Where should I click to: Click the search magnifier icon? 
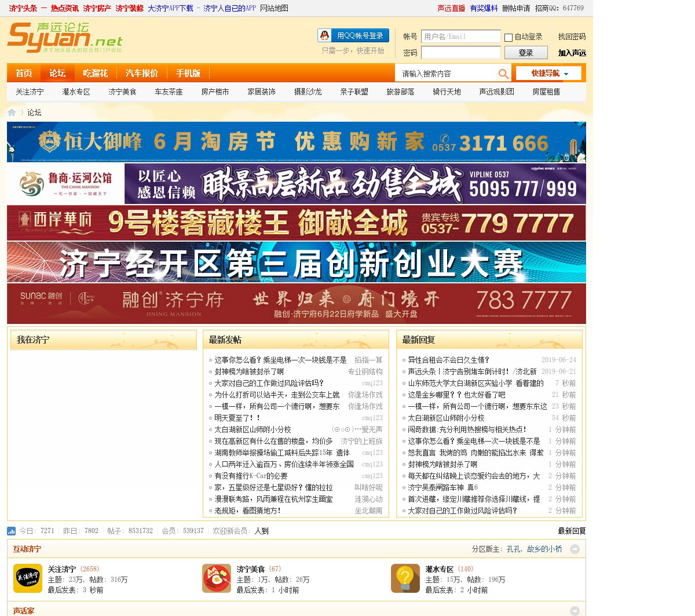[503, 74]
